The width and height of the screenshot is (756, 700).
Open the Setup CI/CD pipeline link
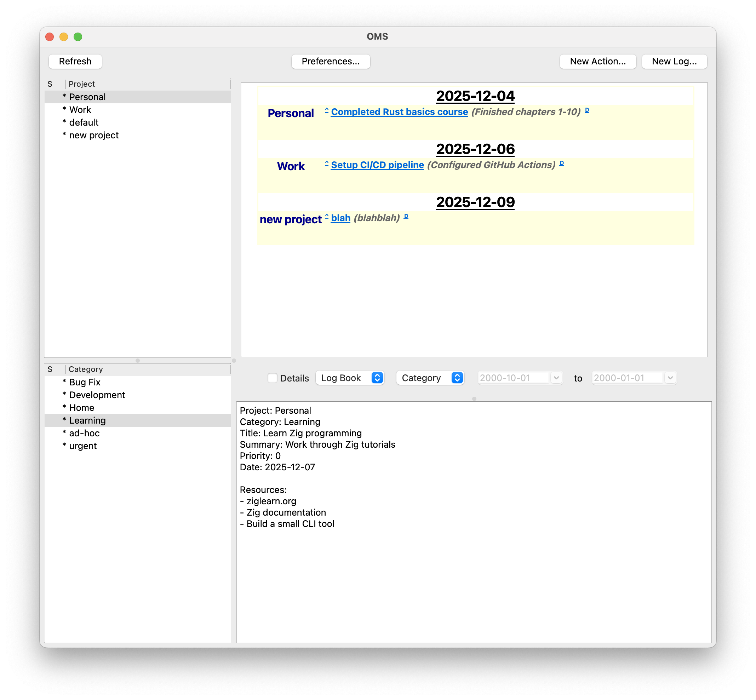377,165
